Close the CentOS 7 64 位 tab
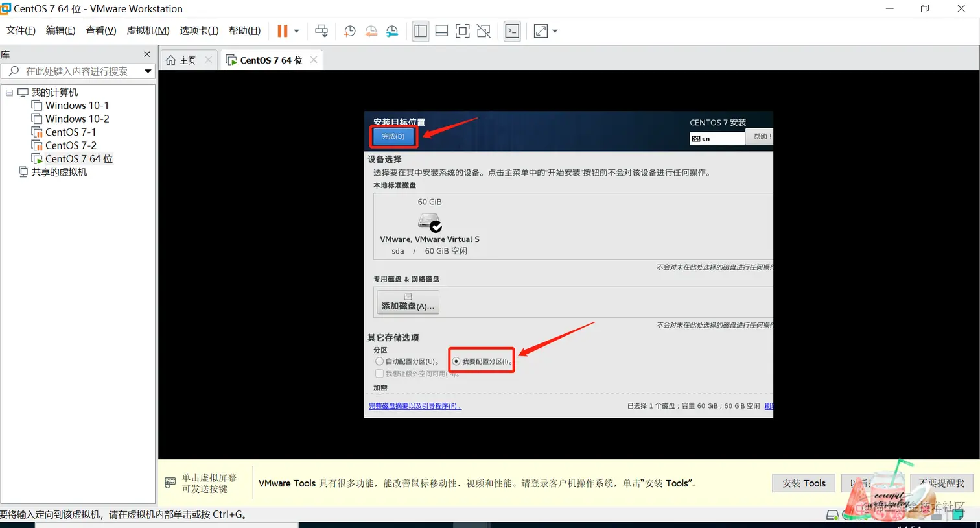Viewport: 980px width, 528px height. coord(314,60)
